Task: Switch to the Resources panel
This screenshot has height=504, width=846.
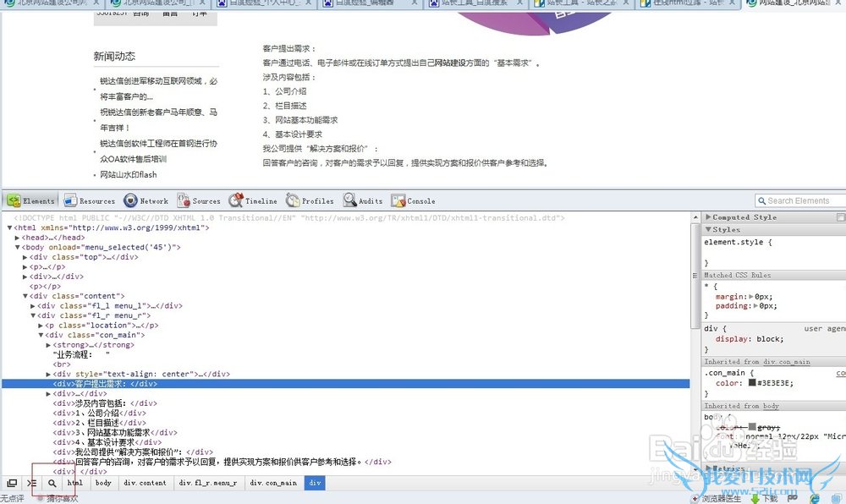Action: [x=90, y=201]
